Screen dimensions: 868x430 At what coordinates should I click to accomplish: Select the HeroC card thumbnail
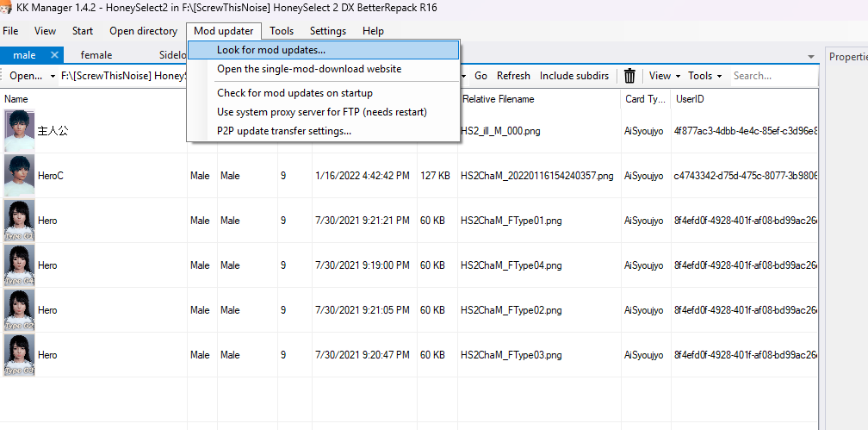point(19,175)
